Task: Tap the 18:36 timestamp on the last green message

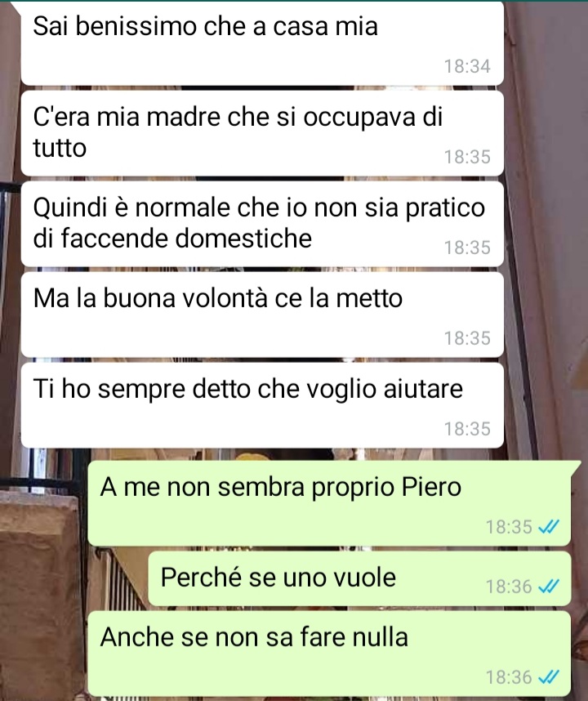Action: click(x=510, y=678)
